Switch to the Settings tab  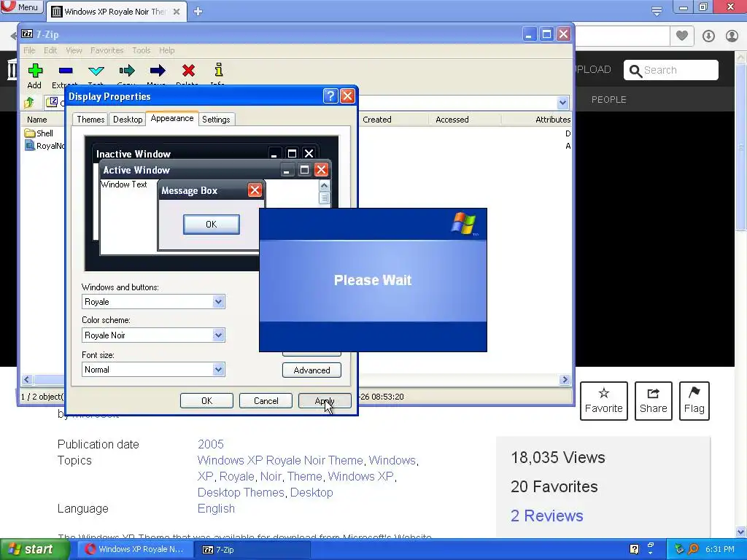pos(216,120)
